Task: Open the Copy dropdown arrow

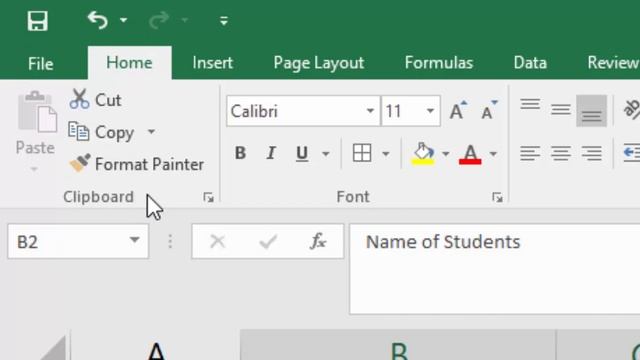Action: pyautogui.click(x=151, y=132)
